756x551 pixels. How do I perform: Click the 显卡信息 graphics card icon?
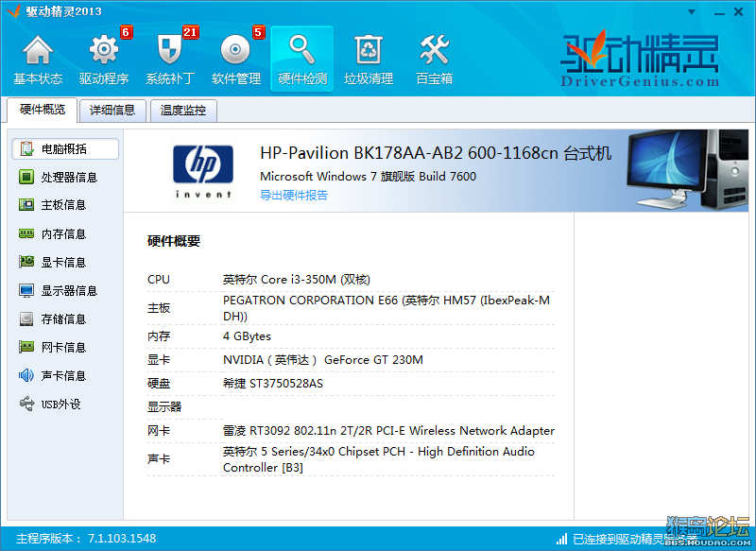point(26,262)
